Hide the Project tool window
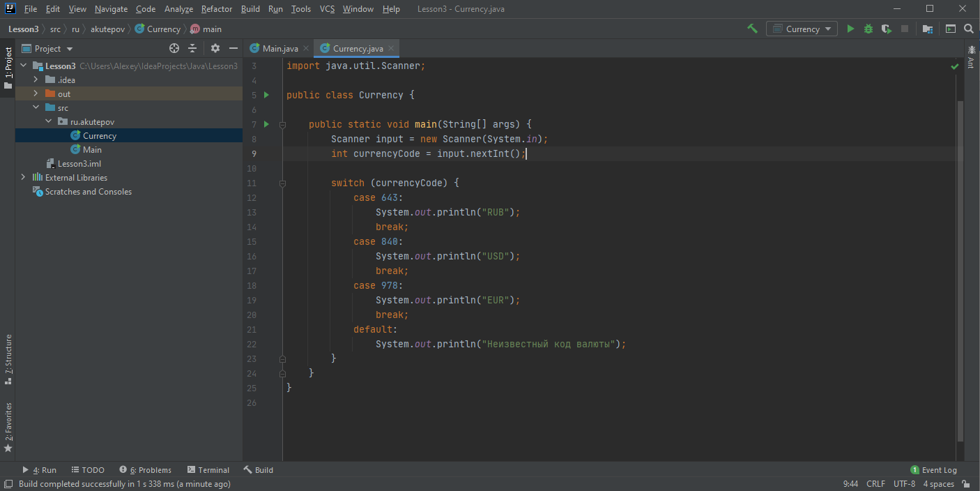 click(233, 48)
